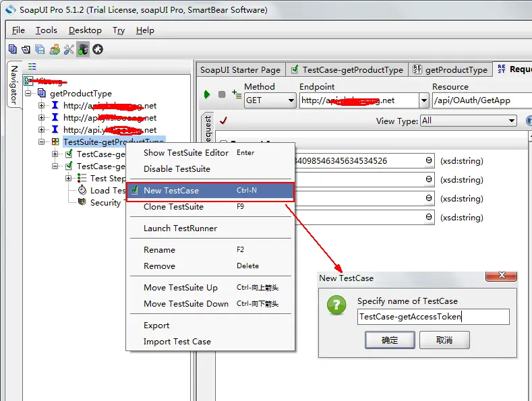The image size is (532, 401).
Task: Select Show TestSuite Editor in context menu
Action: tap(210, 153)
